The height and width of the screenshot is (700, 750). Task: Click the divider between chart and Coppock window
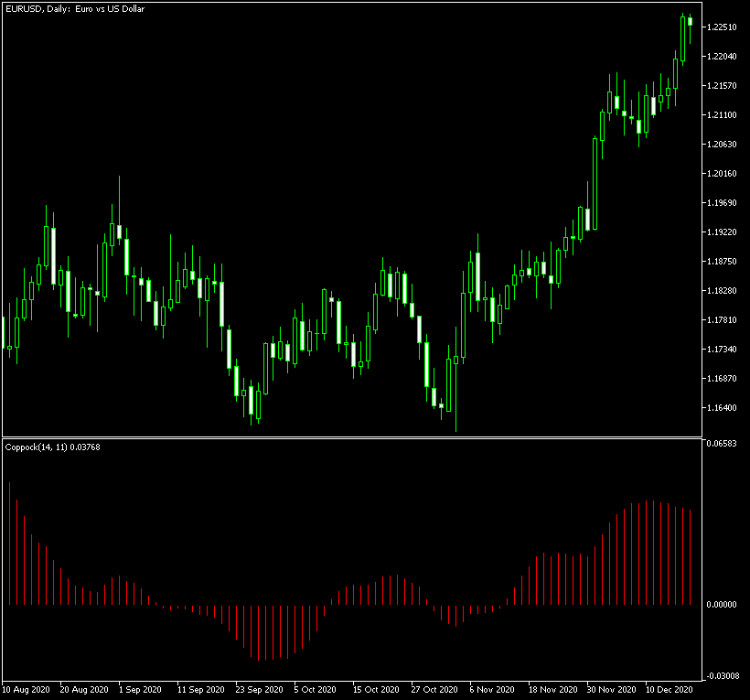coord(351,437)
